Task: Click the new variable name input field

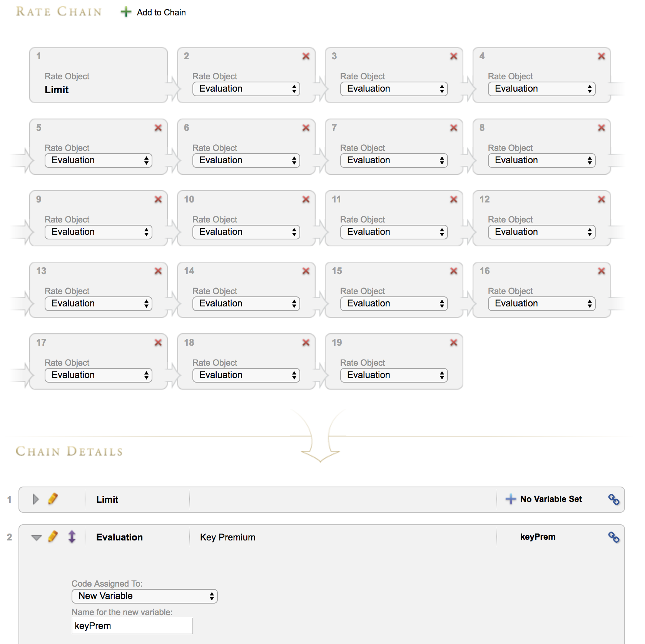Action: pyautogui.click(x=132, y=626)
